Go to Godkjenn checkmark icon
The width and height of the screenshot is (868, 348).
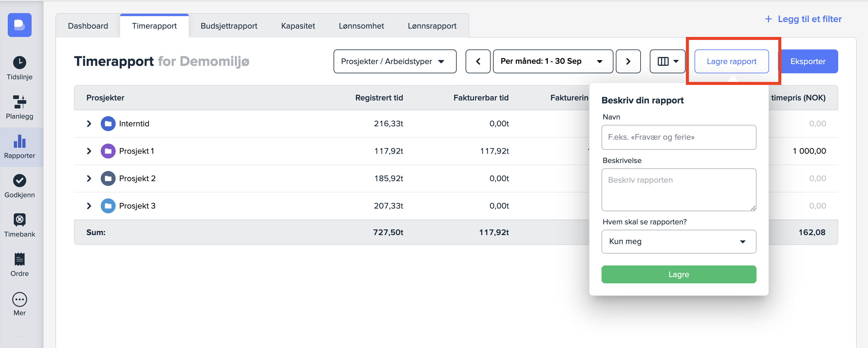(x=20, y=181)
